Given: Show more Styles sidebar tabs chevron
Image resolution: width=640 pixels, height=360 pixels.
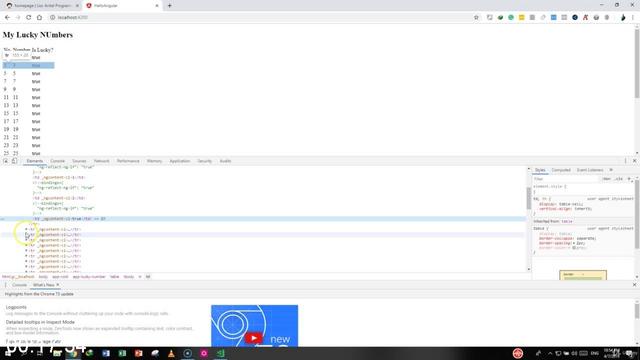Looking at the screenshot, I should (611, 170).
